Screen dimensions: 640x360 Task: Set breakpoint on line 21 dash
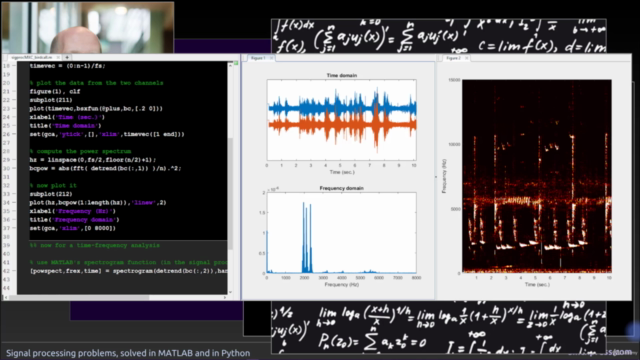point(13,91)
